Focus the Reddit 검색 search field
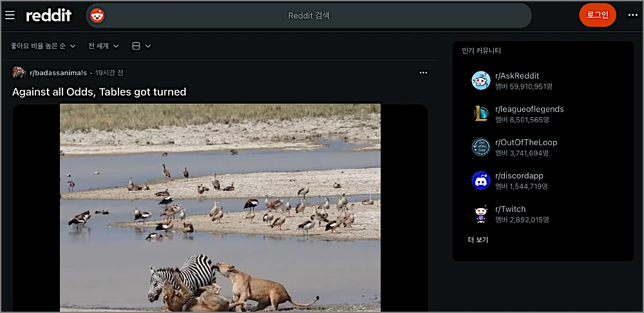 [x=309, y=15]
